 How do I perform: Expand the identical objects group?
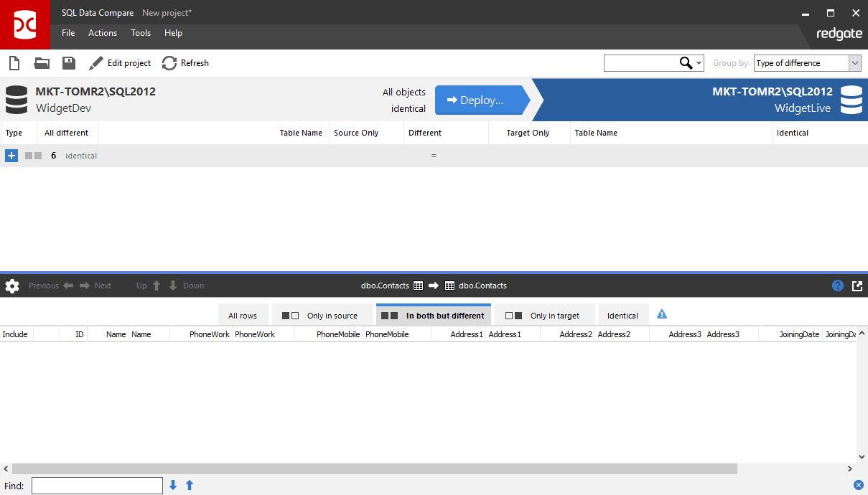[x=11, y=156]
